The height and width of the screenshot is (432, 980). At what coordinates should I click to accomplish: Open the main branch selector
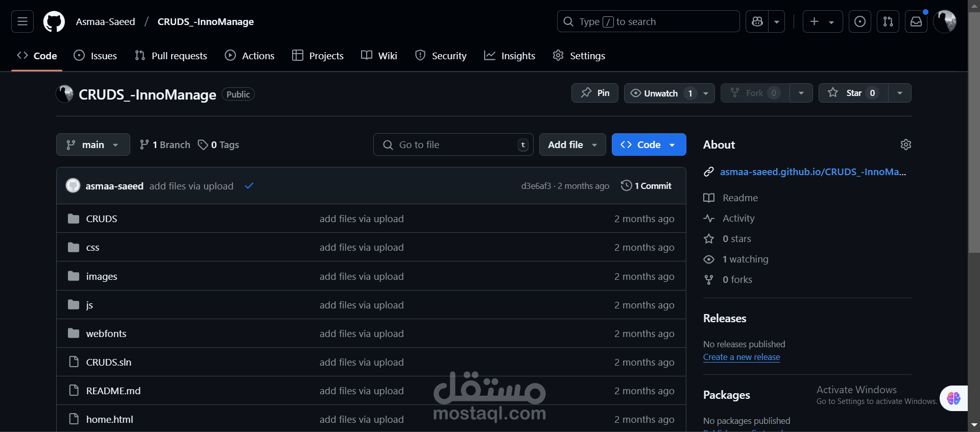pyautogui.click(x=93, y=145)
